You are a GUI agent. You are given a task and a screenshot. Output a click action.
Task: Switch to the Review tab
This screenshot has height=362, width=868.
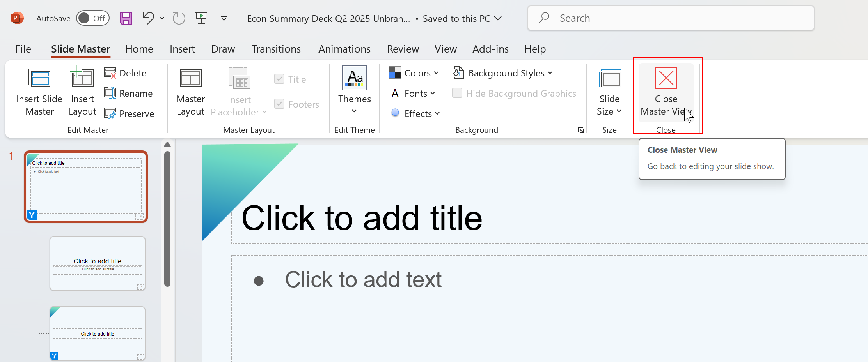tap(403, 49)
